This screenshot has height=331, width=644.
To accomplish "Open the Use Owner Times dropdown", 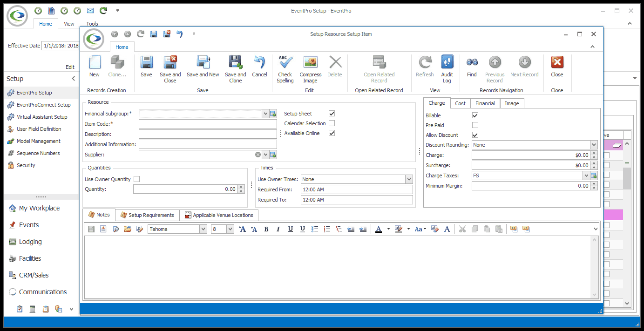I will pyautogui.click(x=409, y=179).
